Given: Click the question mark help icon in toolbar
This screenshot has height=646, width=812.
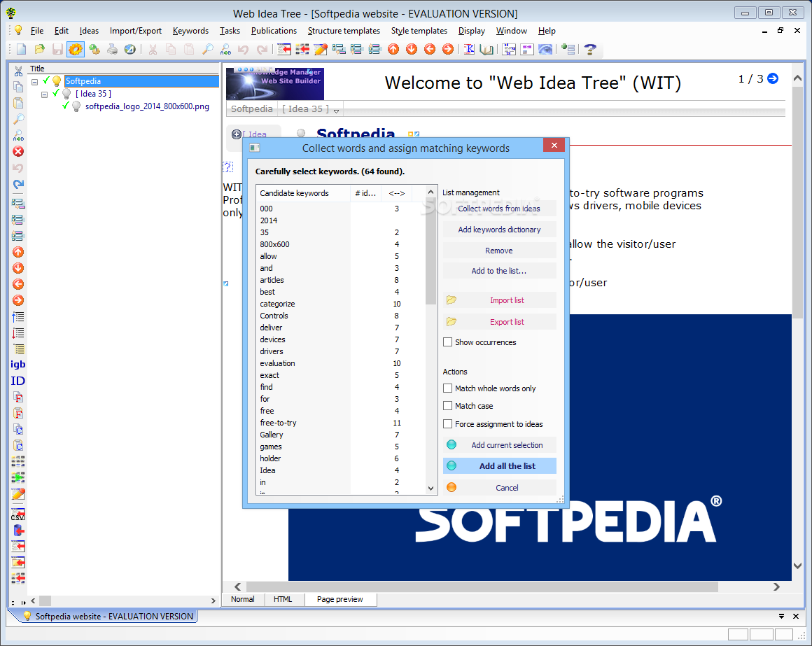Looking at the screenshot, I should (590, 49).
